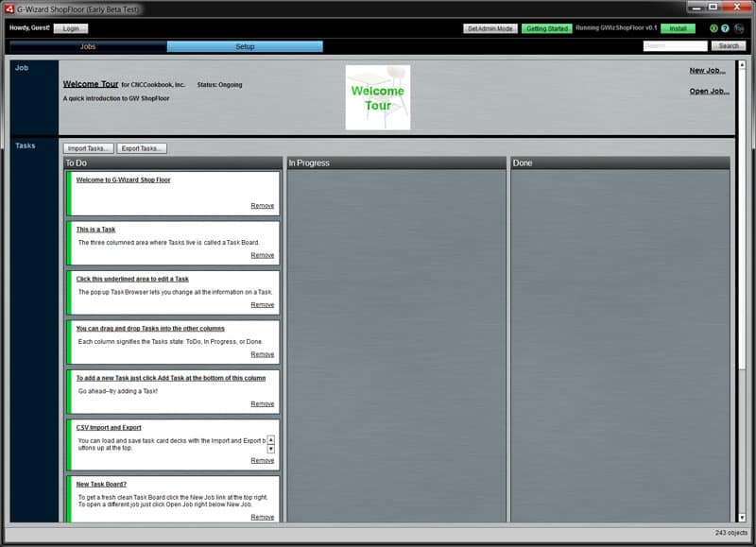Open 'Welcome to G-Wizard Shop Floor' task
This screenshot has height=547, width=756.
click(124, 179)
